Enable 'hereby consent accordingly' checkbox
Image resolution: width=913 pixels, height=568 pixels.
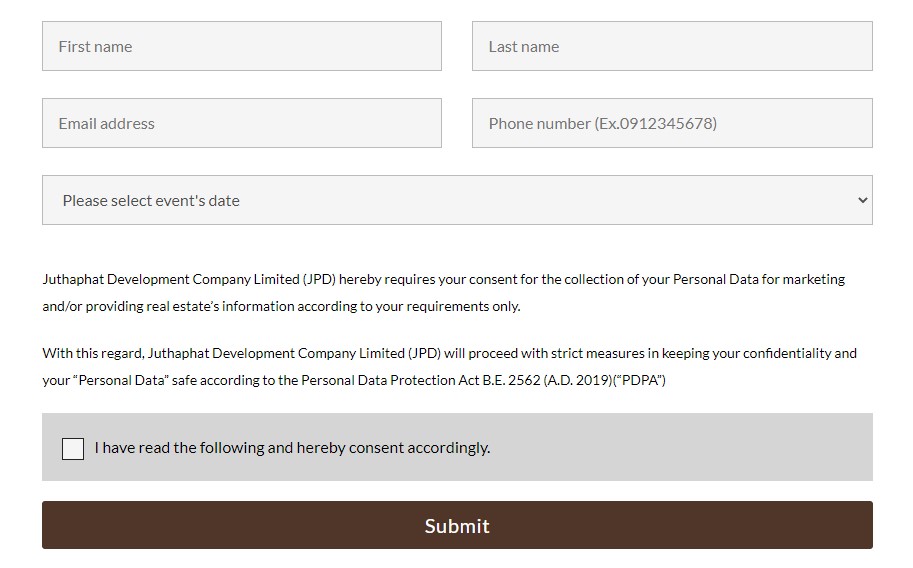click(x=73, y=449)
